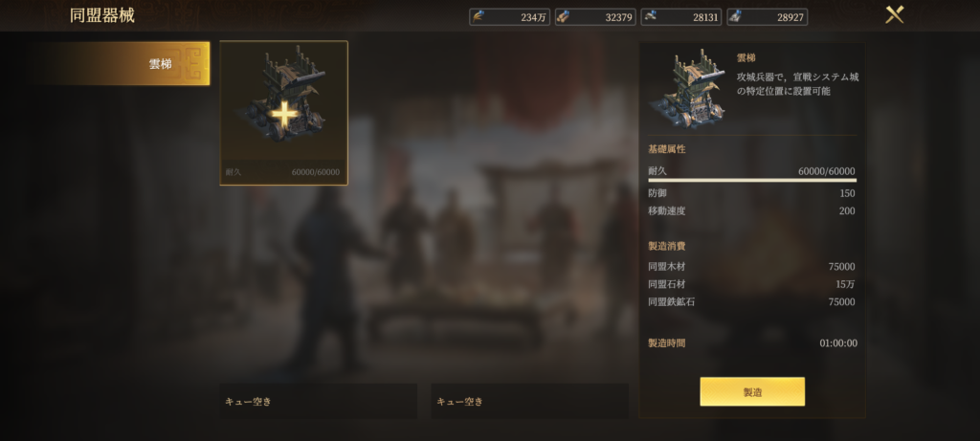980x441 pixels.
Task: Click the 28927 iron amount
Action: coord(790,17)
